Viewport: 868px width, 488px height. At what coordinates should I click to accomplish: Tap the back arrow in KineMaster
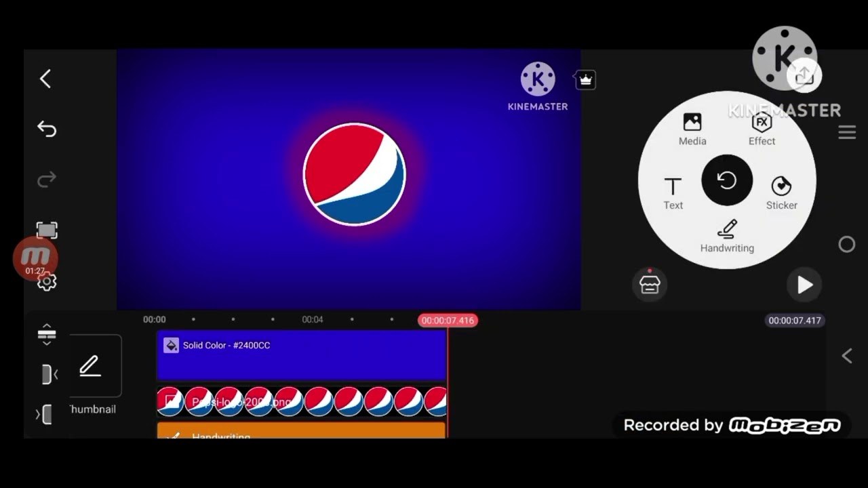[45, 79]
